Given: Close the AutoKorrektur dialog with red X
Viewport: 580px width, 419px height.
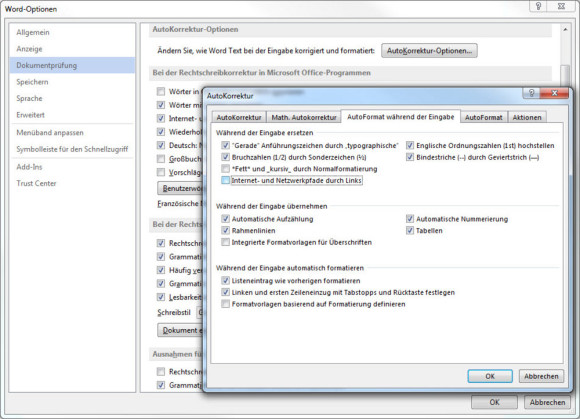Looking at the screenshot, I should point(554,93).
